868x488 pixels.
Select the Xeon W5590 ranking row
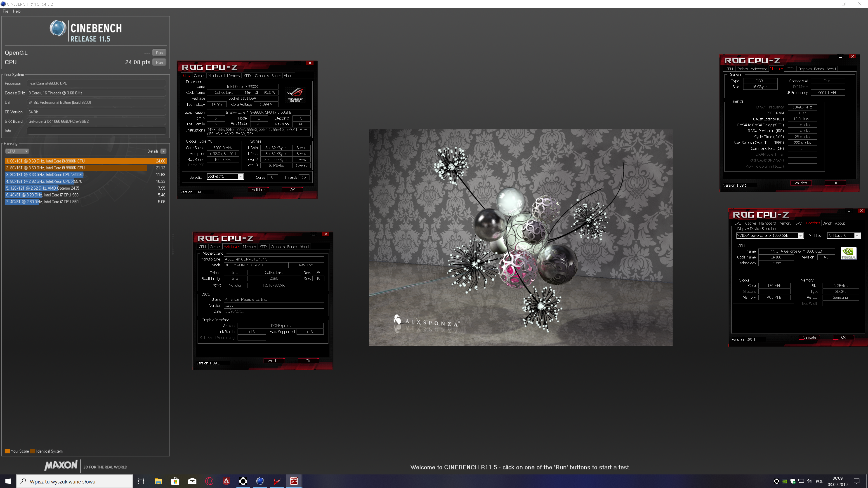click(x=86, y=174)
